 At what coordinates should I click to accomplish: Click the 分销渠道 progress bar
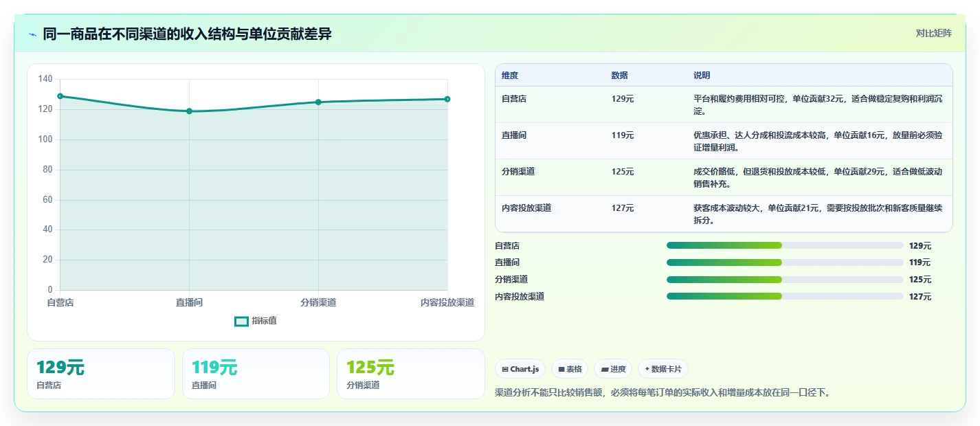point(785,280)
